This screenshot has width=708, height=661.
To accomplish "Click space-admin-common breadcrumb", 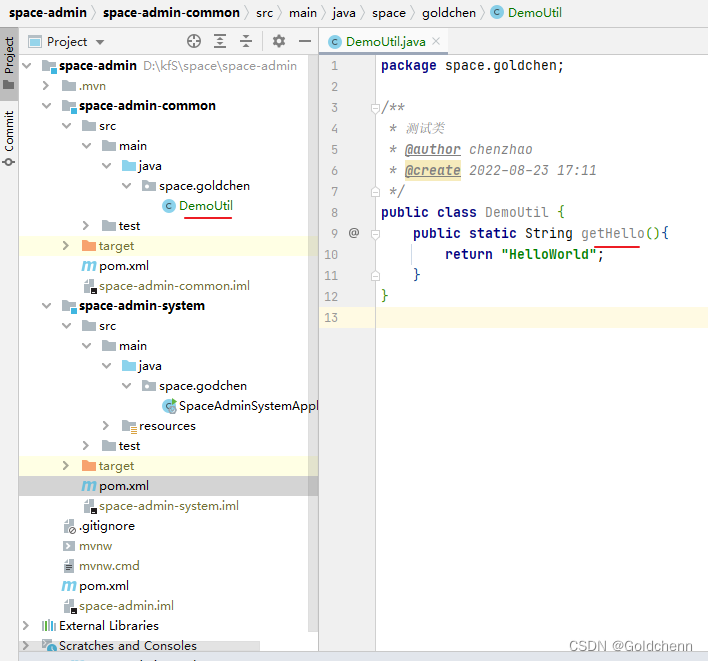I will (x=171, y=13).
